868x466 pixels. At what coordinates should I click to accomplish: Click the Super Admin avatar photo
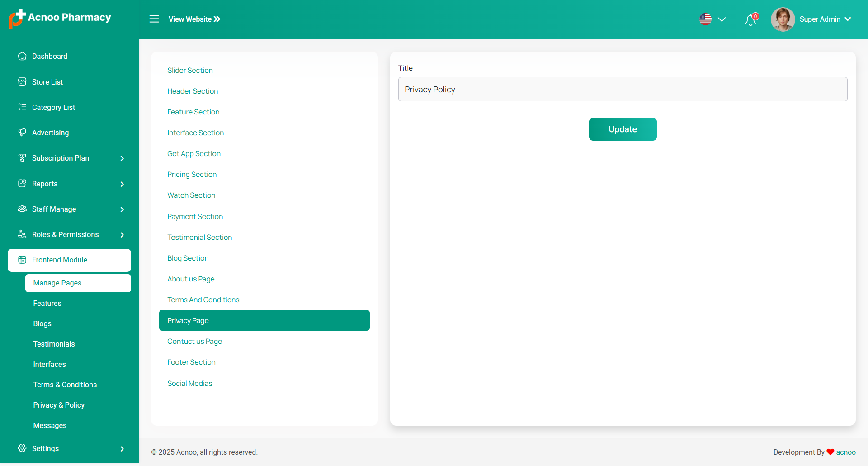783,19
